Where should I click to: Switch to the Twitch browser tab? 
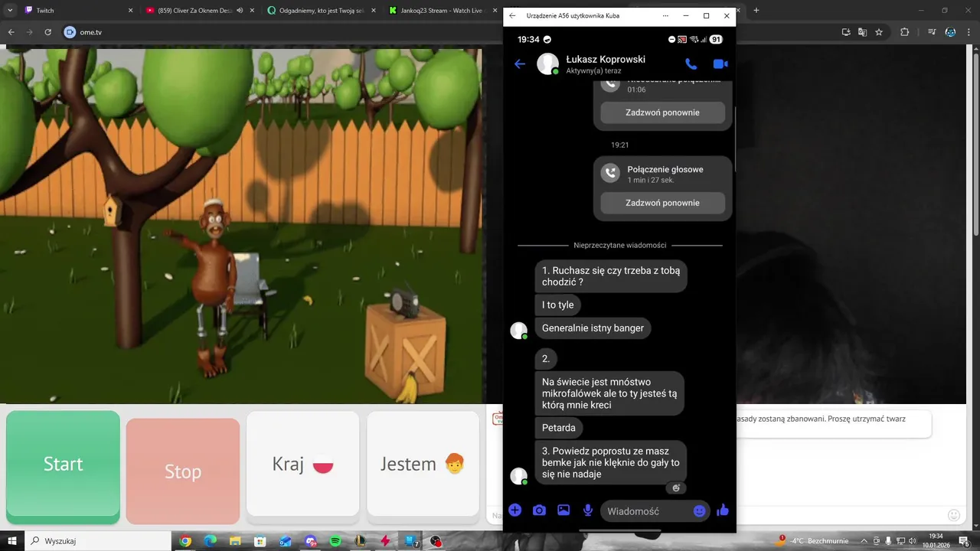[x=77, y=11]
